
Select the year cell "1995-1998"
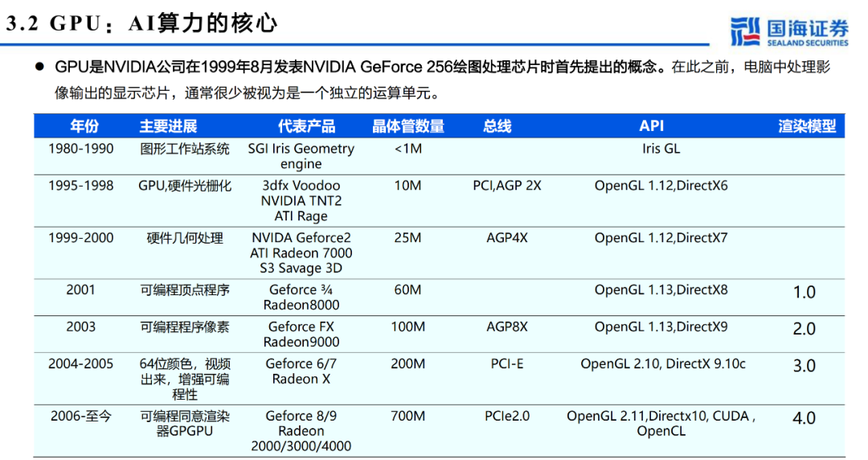81,186
